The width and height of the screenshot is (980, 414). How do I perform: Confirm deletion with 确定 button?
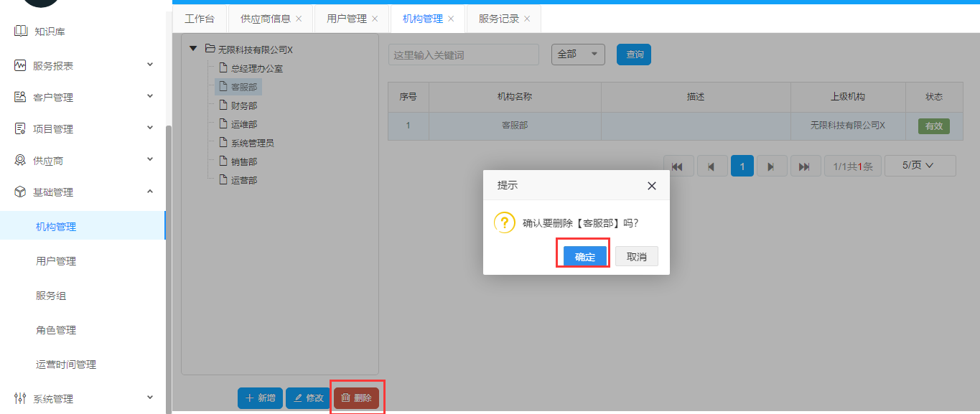point(585,257)
